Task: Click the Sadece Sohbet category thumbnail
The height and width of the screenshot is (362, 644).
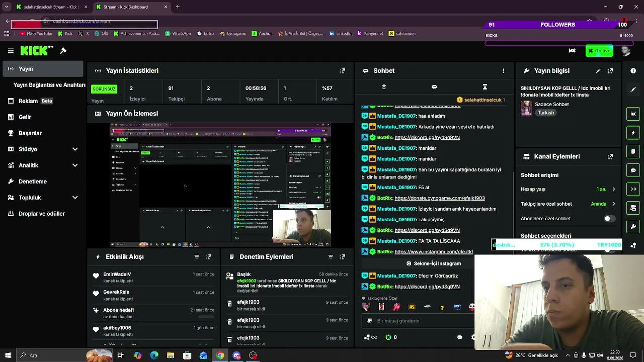Action: pos(526,108)
